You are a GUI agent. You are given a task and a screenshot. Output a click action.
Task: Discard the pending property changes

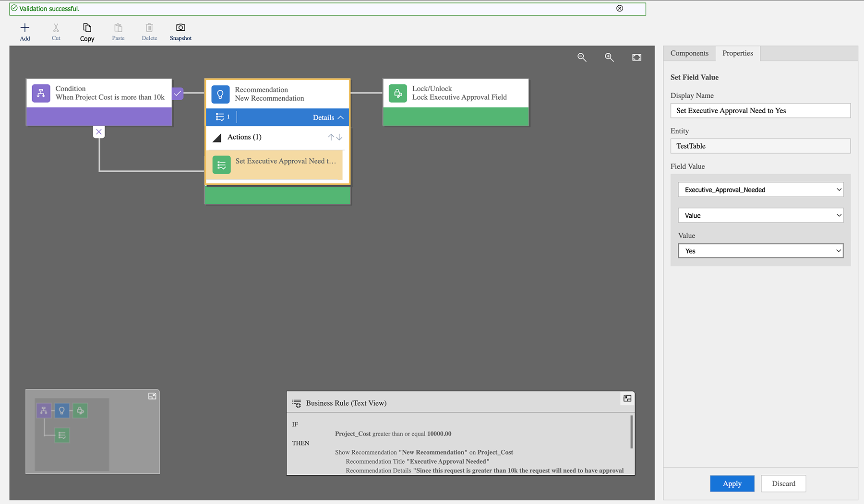(x=783, y=483)
